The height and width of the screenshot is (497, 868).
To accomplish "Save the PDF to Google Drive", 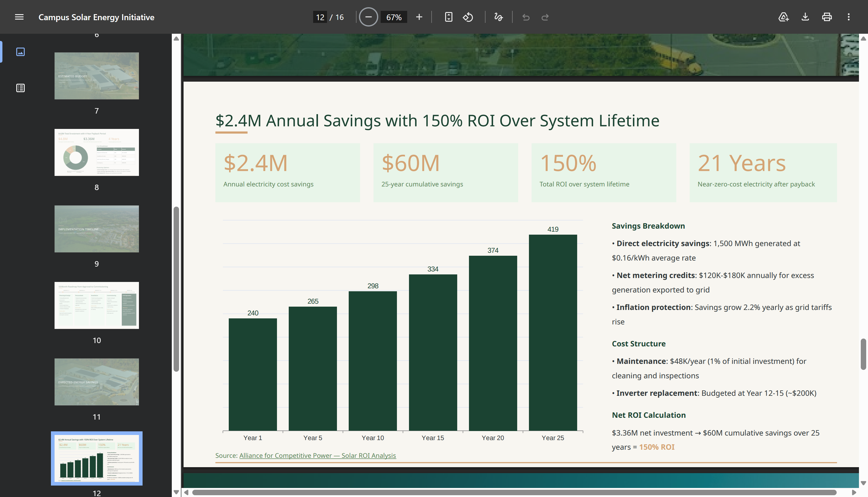I will pos(783,17).
